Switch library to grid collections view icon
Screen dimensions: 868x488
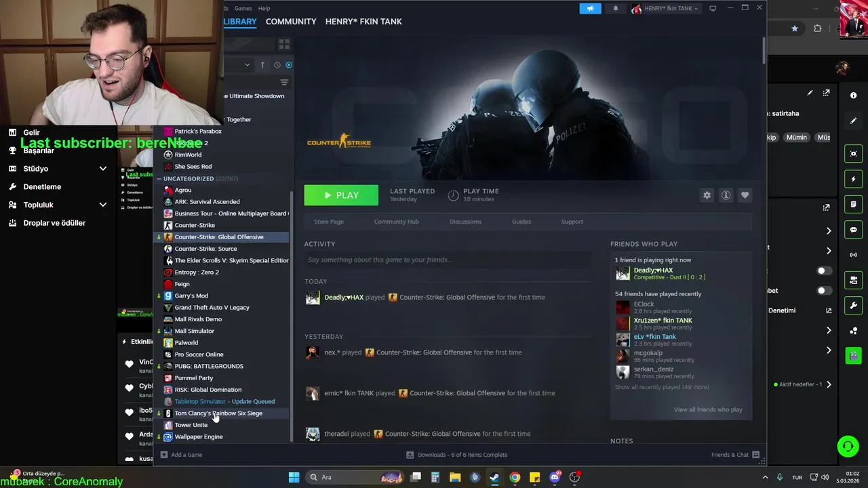point(284,44)
